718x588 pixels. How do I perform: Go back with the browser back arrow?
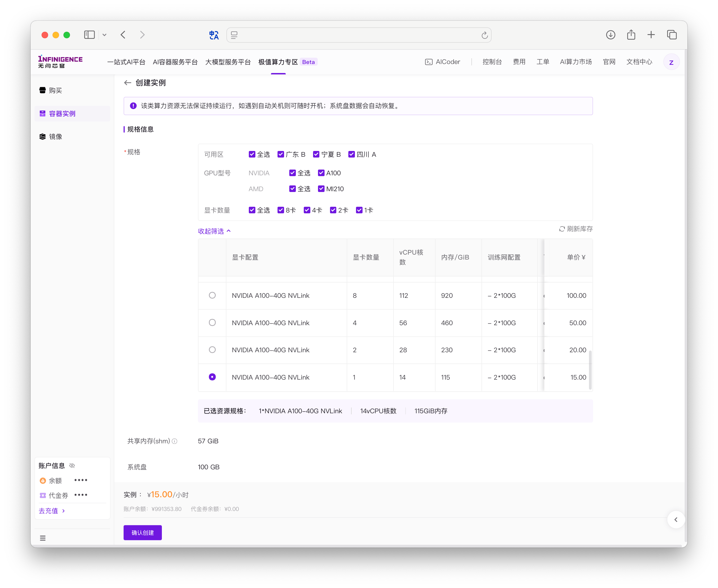(123, 35)
